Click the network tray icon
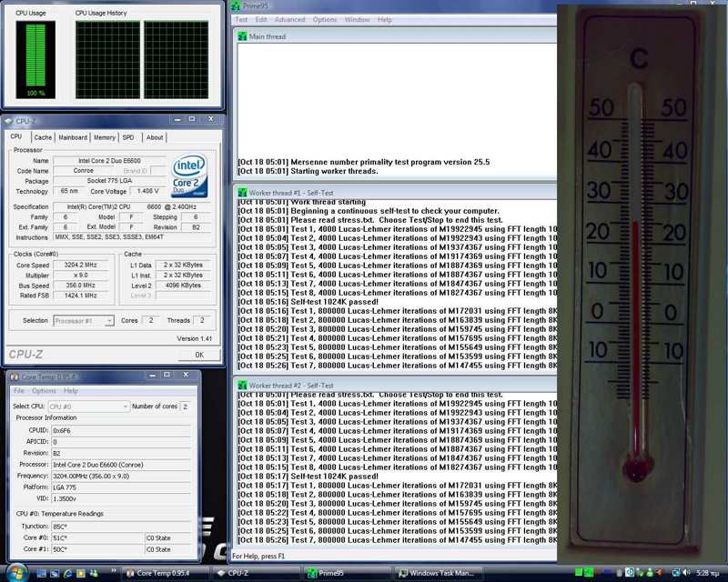 pyautogui.click(x=676, y=573)
